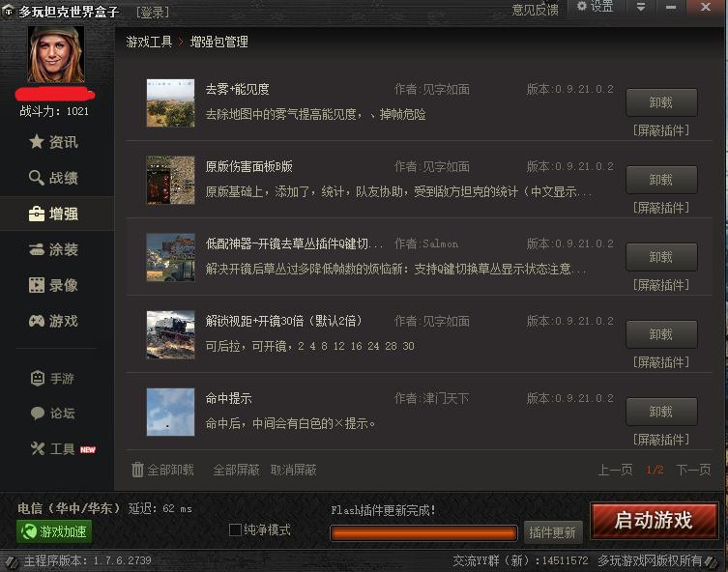Click the 作者:津门天下 author text
The height and width of the screenshot is (572, 728).
(432, 398)
